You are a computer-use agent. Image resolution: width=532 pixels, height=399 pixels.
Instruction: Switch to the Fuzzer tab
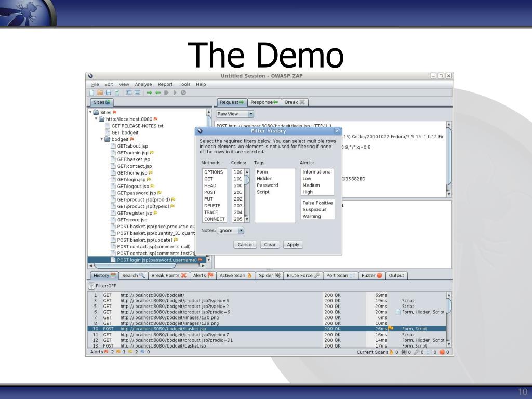tap(371, 275)
